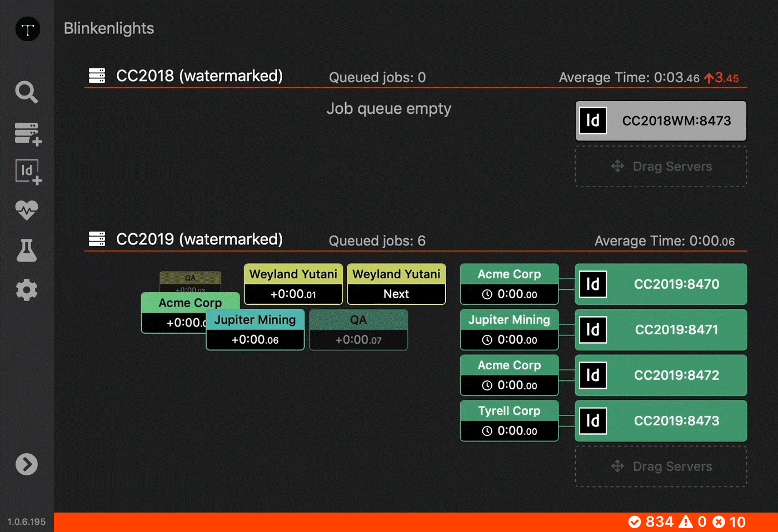Click the success checkmark count 834
The height and width of the screenshot is (532, 778).
[651, 522]
